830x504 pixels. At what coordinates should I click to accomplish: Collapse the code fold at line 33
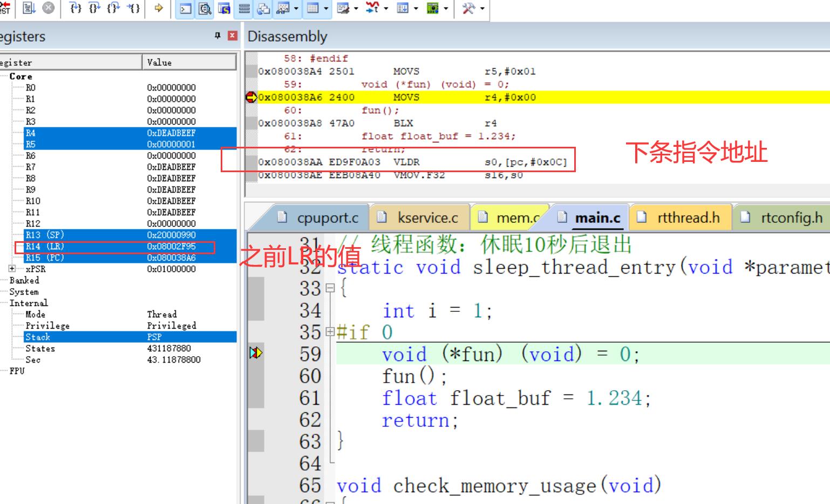[x=330, y=289]
